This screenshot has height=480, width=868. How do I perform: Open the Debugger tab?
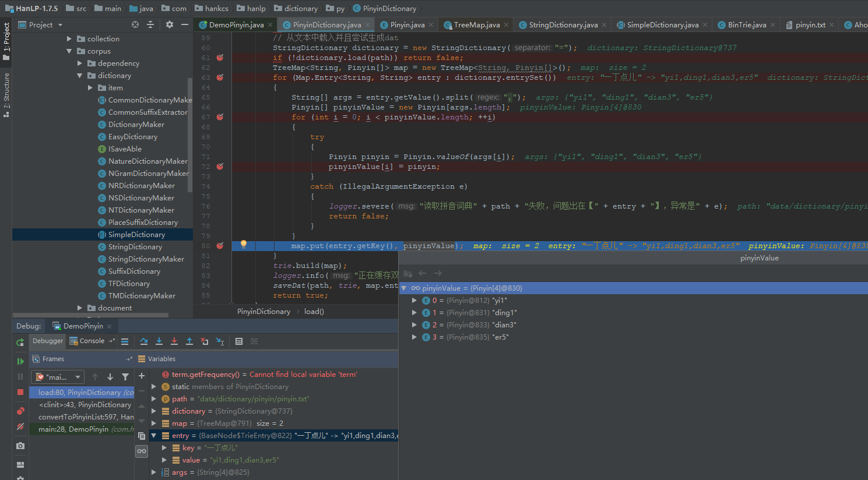coord(48,341)
